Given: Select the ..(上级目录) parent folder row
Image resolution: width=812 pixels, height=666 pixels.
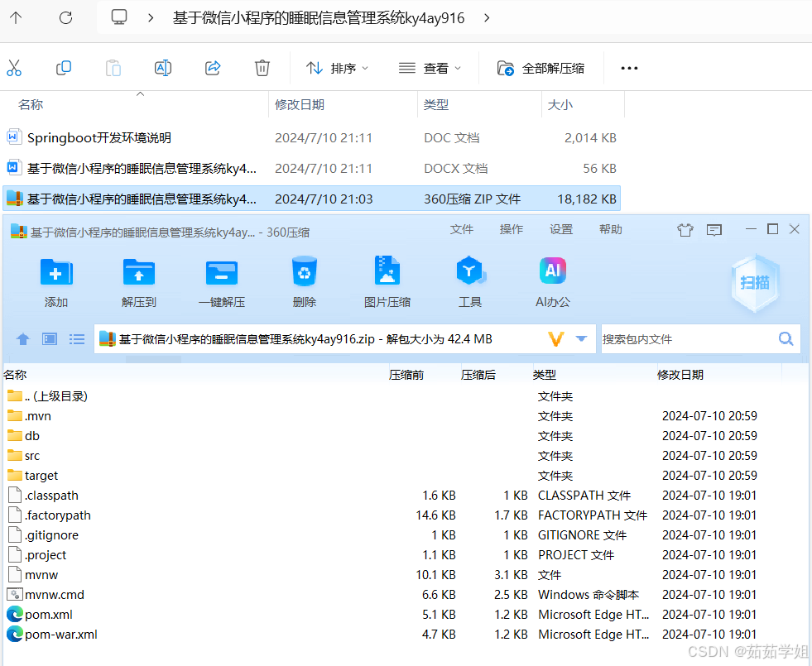Looking at the screenshot, I should (x=405, y=396).
